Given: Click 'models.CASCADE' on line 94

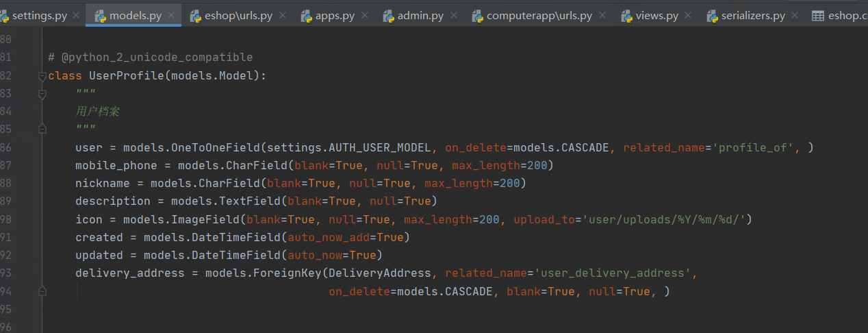Looking at the screenshot, I should [445, 291].
